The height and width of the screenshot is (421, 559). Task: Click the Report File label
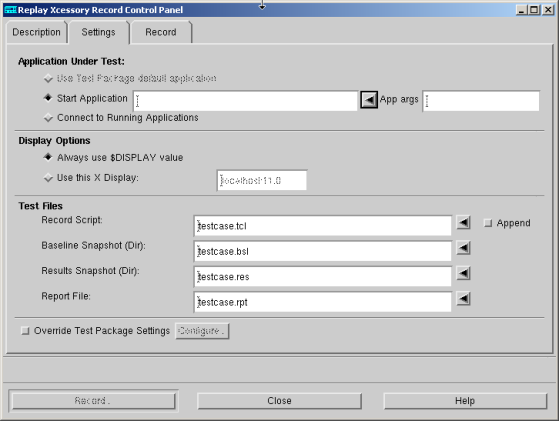coord(66,296)
